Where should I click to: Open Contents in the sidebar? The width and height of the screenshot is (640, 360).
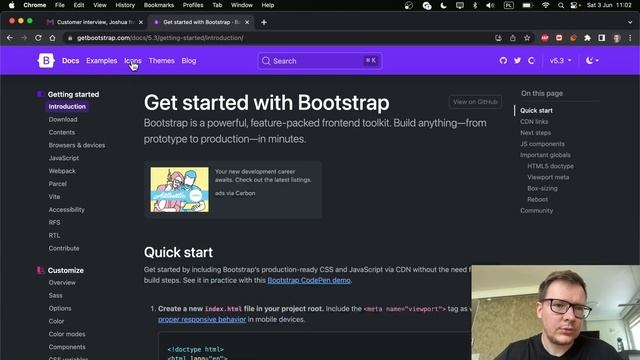(62, 132)
